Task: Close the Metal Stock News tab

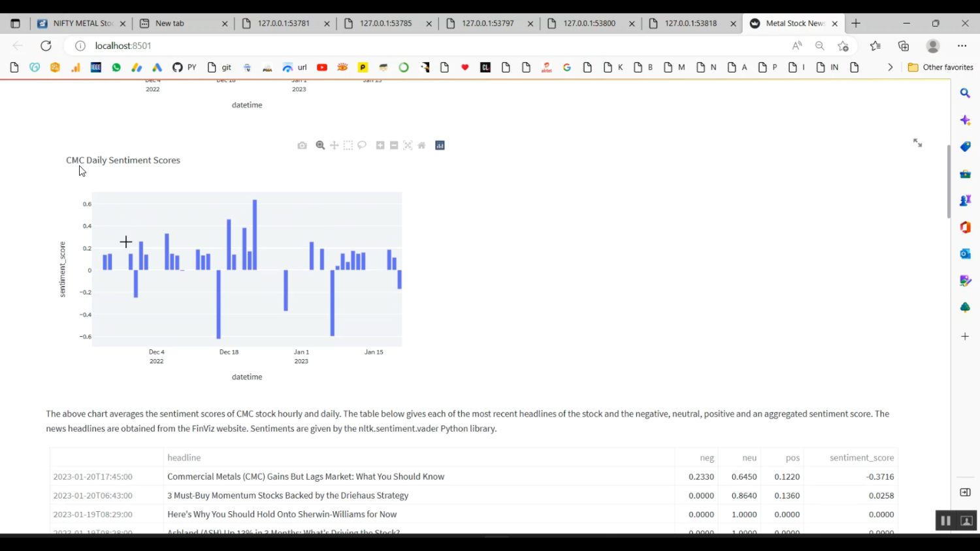Action: pyautogui.click(x=834, y=24)
